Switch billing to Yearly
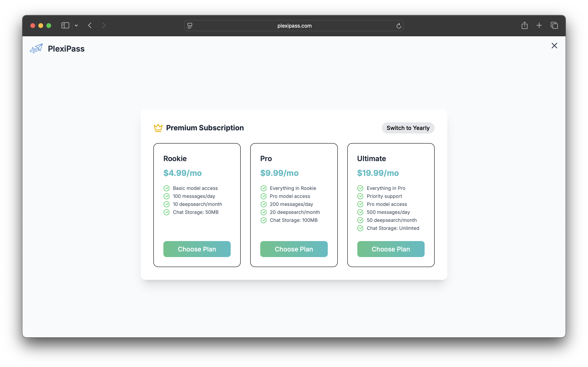588x367 pixels. (x=408, y=128)
